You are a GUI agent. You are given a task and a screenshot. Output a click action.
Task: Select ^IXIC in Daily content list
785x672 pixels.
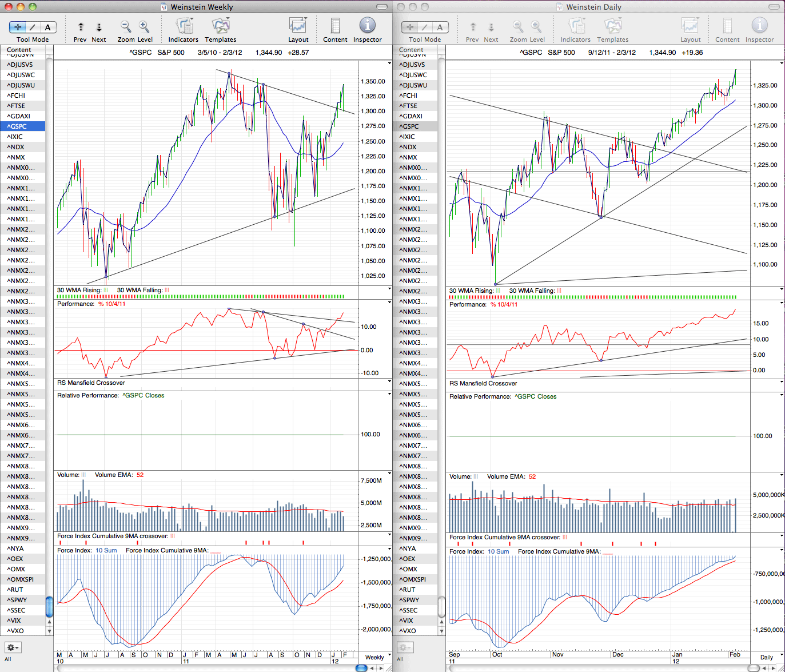[415, 137]
